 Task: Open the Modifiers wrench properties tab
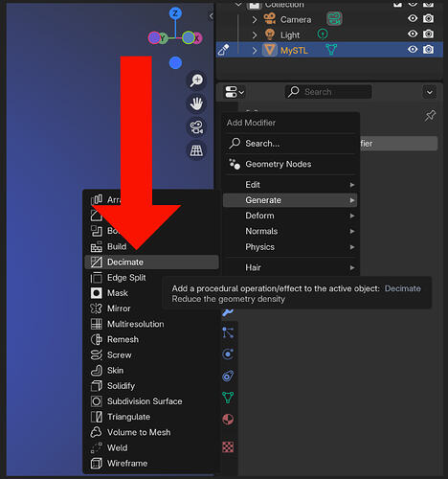(228, 312)
